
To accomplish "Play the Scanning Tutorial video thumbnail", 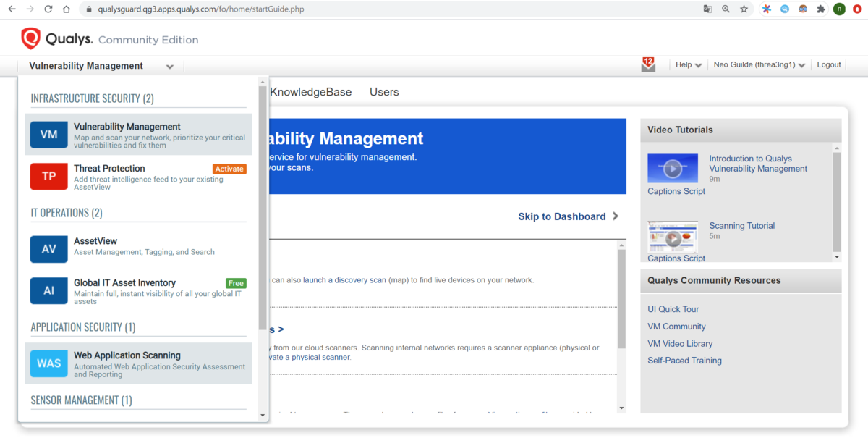I will 673,236.
